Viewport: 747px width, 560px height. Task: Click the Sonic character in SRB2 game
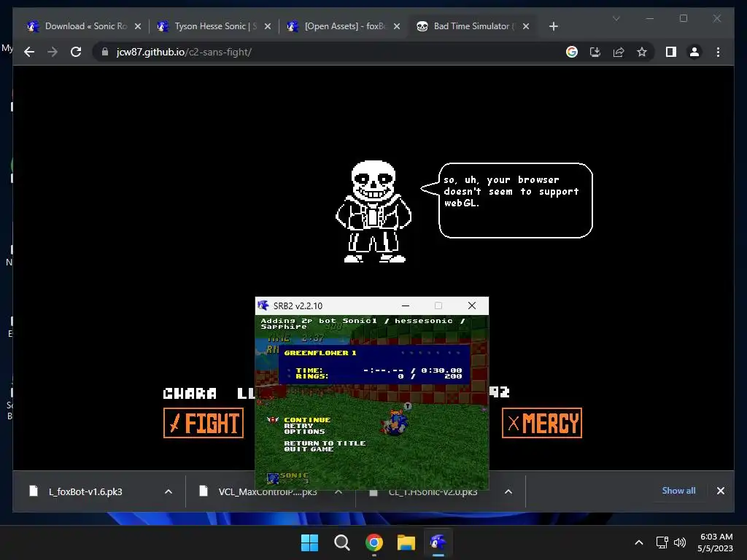tap(395, 422)
